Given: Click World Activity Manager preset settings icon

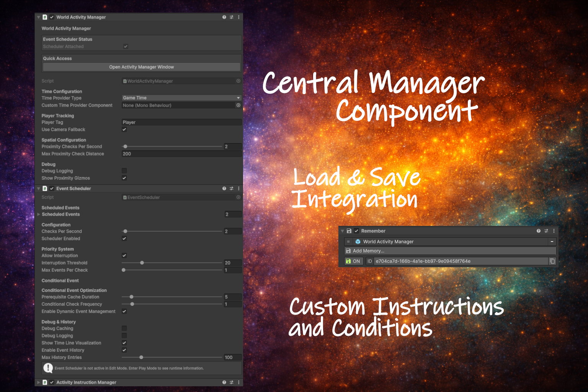Looking at the screenshot, I should (232, 17).
